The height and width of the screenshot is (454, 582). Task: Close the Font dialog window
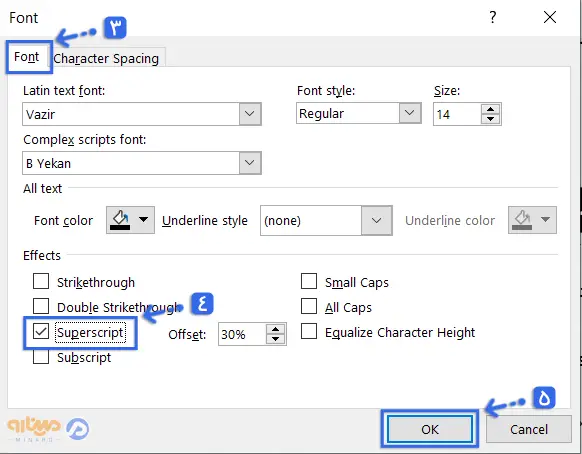coord(550,17)
